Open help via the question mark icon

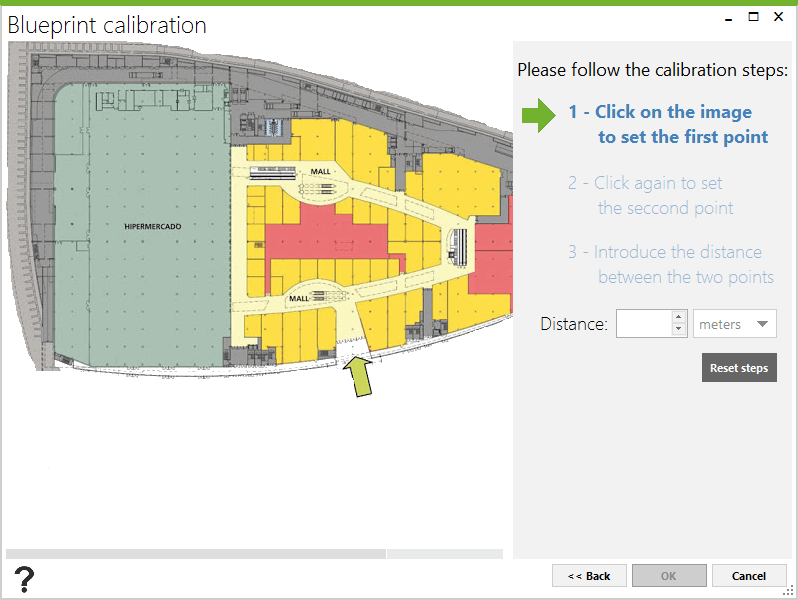coord(24,579)
